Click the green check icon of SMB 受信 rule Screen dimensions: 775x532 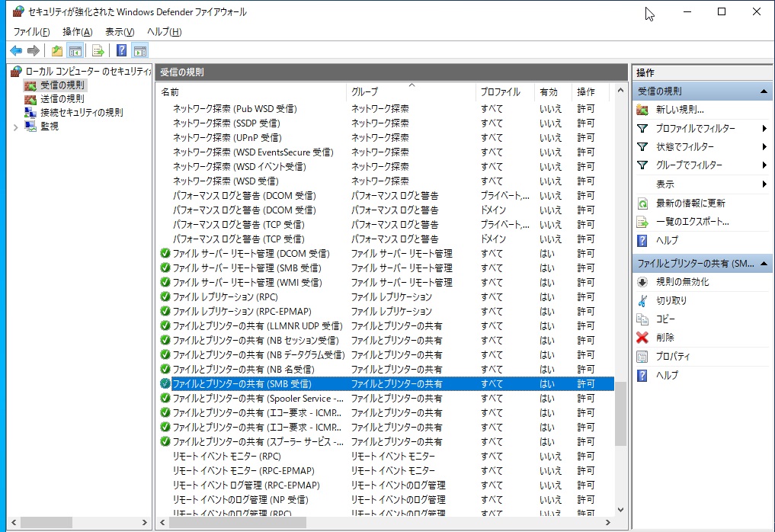click(x=165, y=383)
